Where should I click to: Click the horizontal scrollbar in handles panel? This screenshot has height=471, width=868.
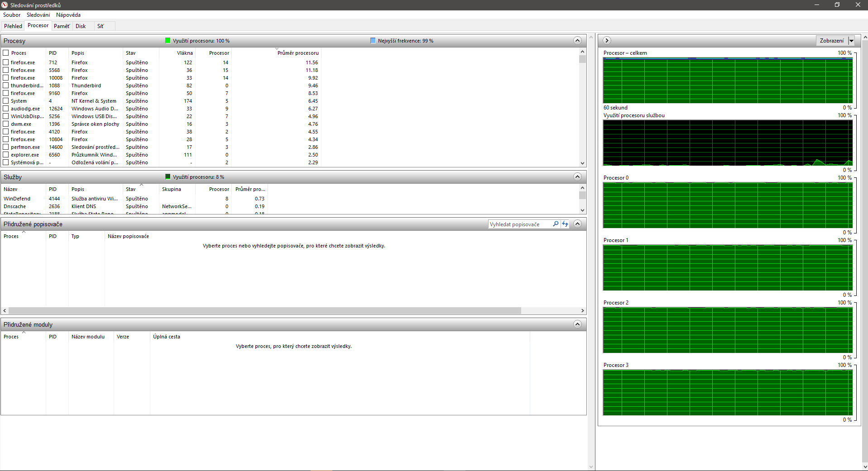click(x=265, y=311)
